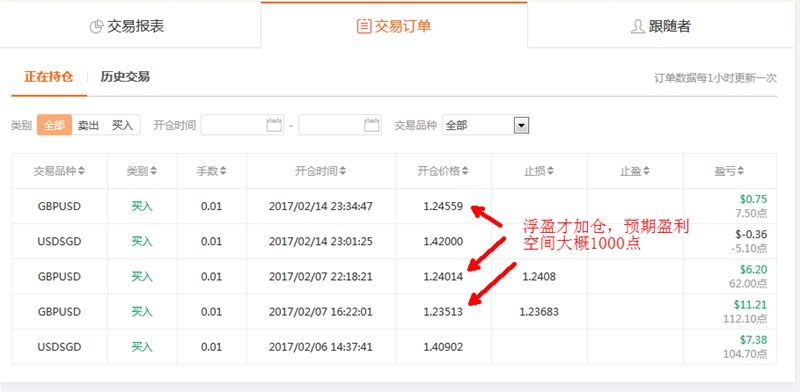Select the 正在持仓 sub-tab
This screenshot has width=800, height=392.
48,77
